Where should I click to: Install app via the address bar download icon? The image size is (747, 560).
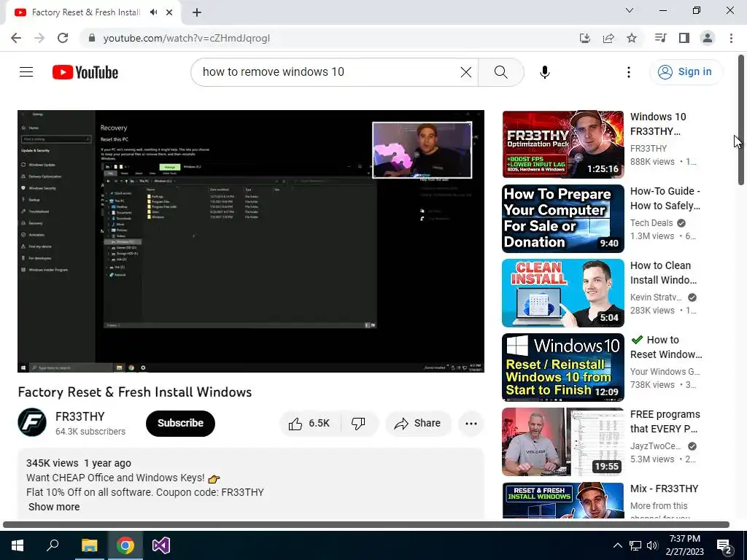pyautogui.click(x=585, y=38)
